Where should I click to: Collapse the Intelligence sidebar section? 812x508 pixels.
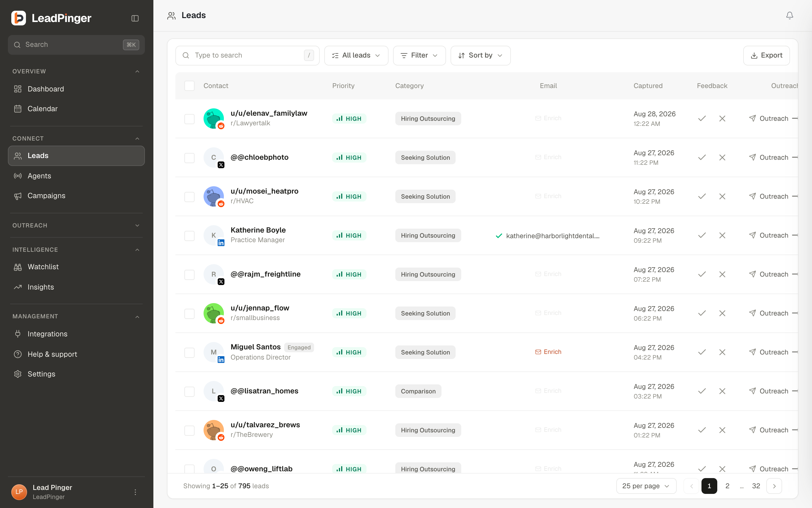pos(76,250)
